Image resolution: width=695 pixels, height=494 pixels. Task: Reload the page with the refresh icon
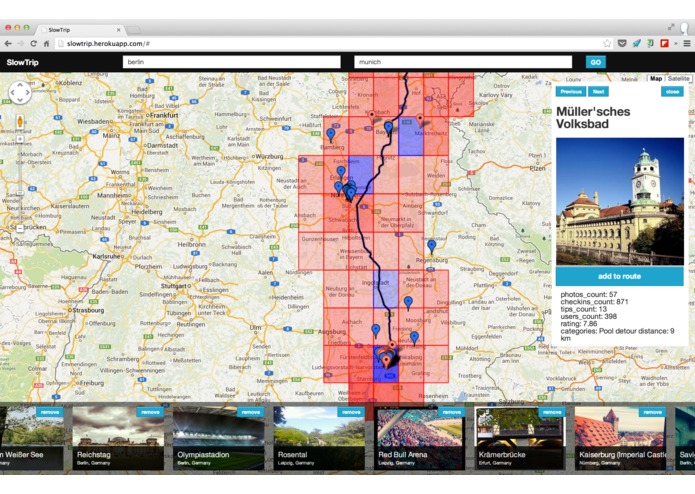33,43
